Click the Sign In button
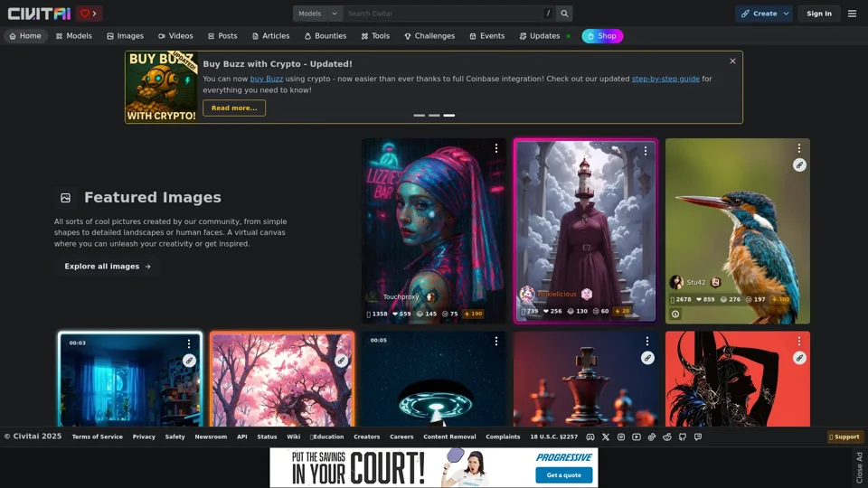Image resolution: width=868 pixels, height=488 pixels. (819, 14)
